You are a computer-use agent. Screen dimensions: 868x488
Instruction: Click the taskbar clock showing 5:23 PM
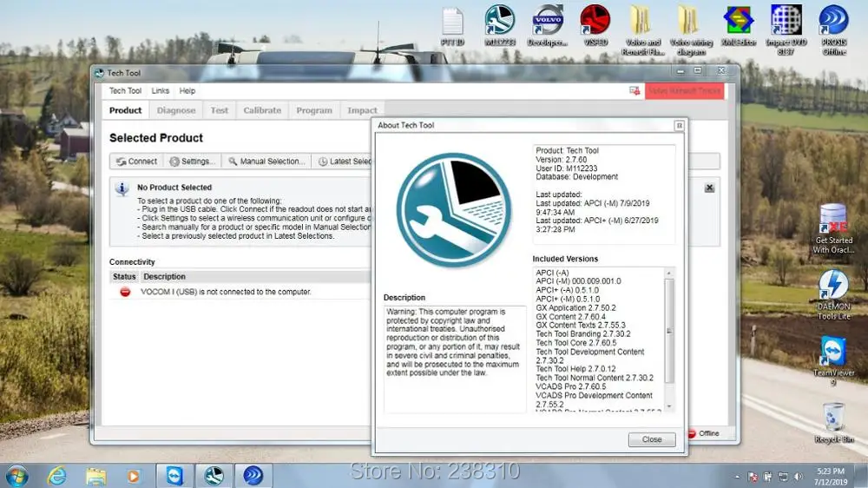tap(831, 477)
